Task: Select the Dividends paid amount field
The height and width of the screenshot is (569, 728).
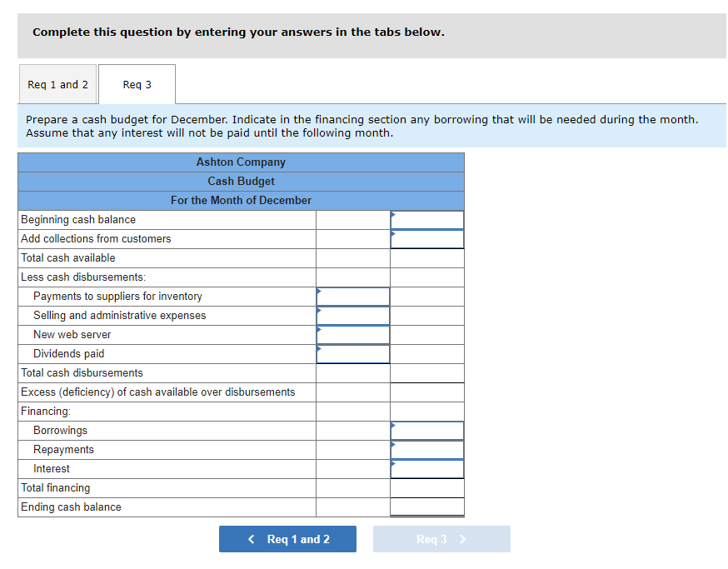Action: coord(353,354)
